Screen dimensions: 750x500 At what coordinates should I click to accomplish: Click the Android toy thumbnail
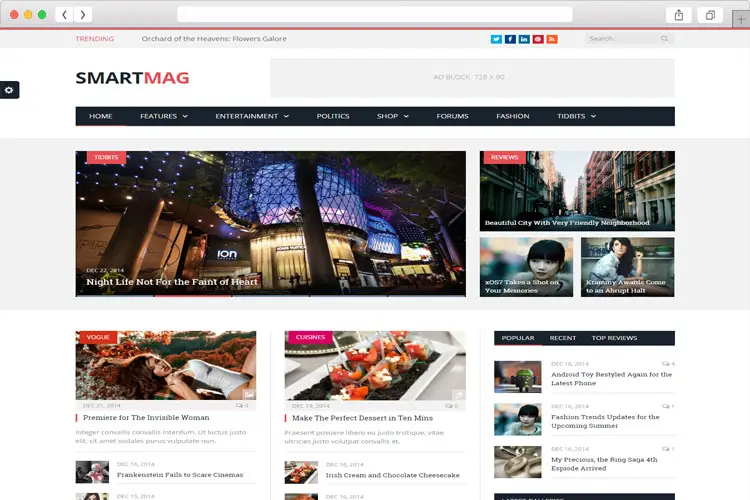click(518, 377)
